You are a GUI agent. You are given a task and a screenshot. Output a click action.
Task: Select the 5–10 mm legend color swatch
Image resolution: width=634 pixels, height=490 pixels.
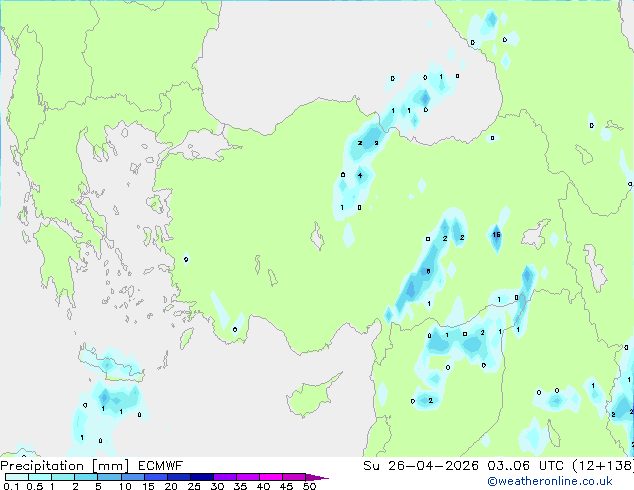(x=109, y=477)
